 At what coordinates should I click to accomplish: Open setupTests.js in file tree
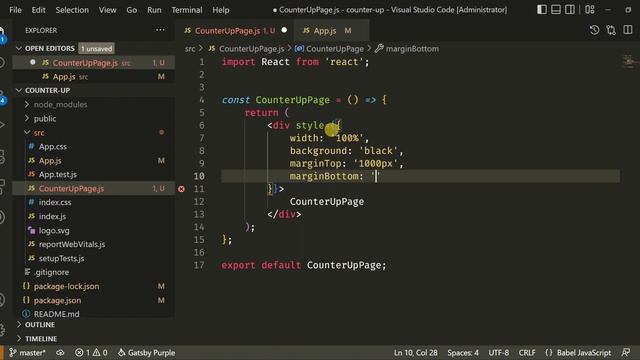94,258
